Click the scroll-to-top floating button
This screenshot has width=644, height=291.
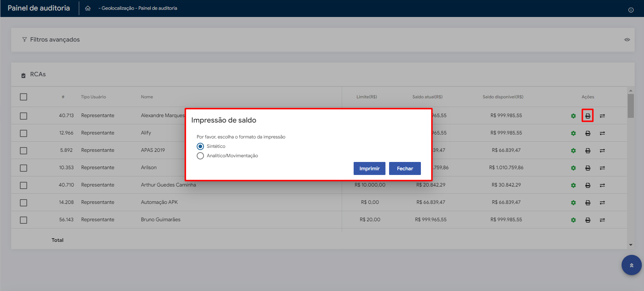(631, 265)
